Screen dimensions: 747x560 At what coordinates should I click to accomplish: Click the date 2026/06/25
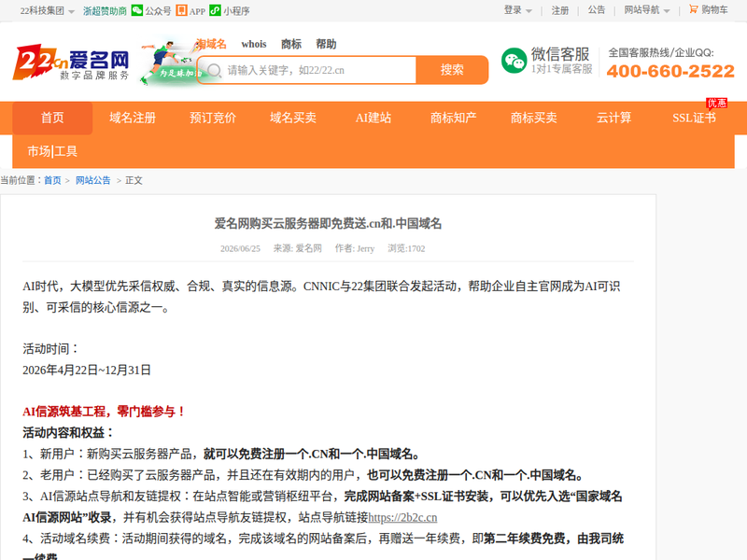[240, 248]
